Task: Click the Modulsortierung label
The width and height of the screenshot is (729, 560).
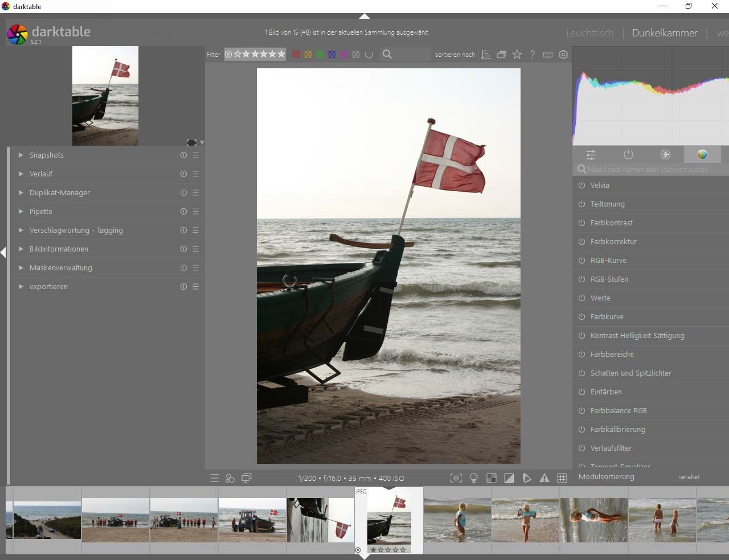Action: [x=606, y=477]
